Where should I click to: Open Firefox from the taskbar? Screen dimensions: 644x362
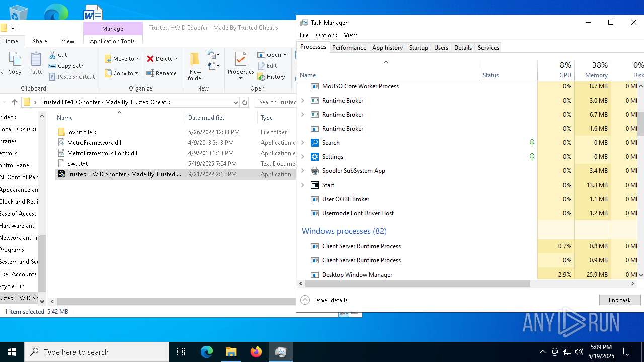pyautogui.click(x=256, y=352)
